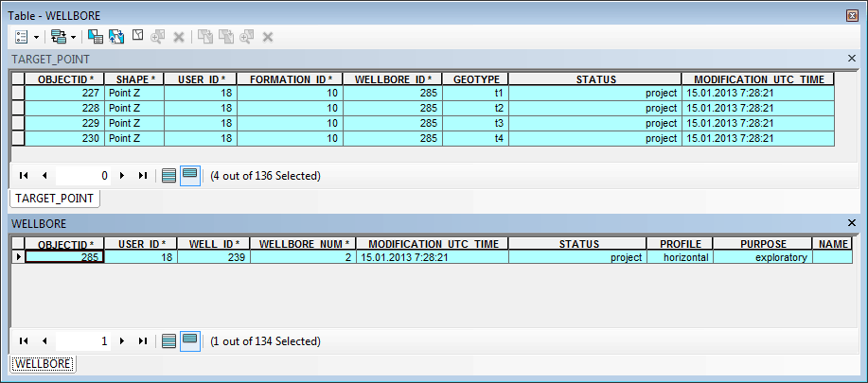Screen dimensions: 868x383
Task: Show all records in WELLBORE table
Action: pos(168,340)
